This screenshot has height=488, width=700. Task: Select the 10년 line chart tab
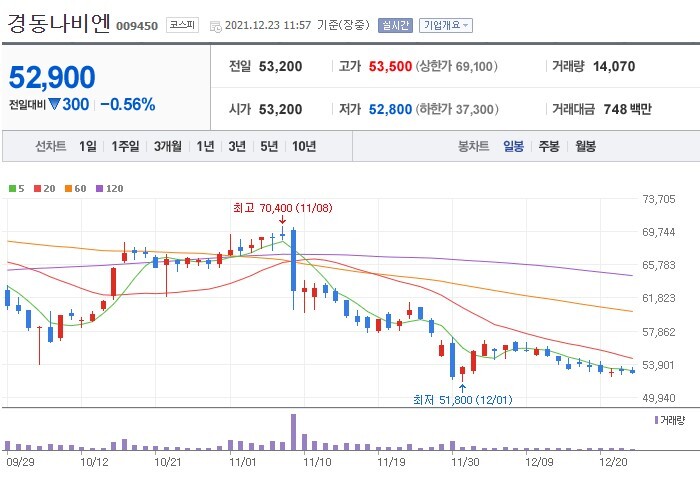pyautogui.click(x=304, y=146)
